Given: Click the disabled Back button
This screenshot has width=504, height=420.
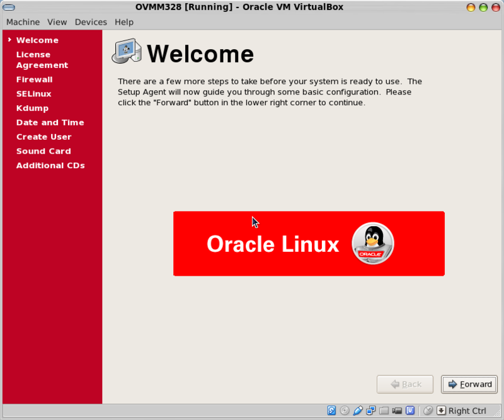Looking at the screenshot, I should 405,384.
